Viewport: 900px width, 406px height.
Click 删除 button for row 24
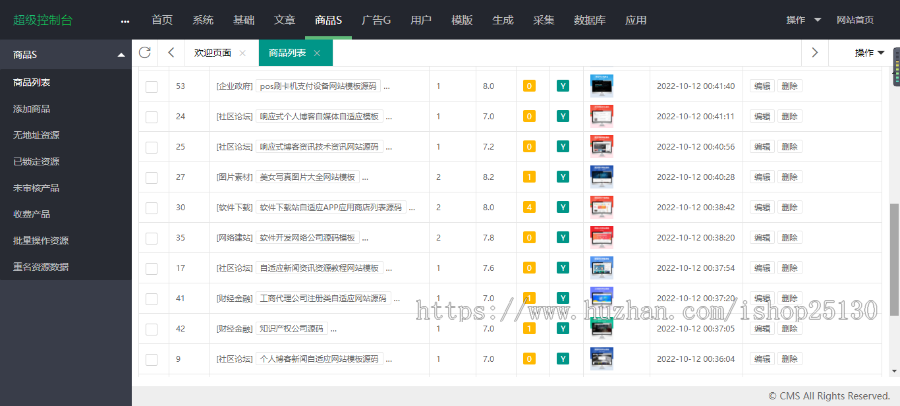pos(789,116)
